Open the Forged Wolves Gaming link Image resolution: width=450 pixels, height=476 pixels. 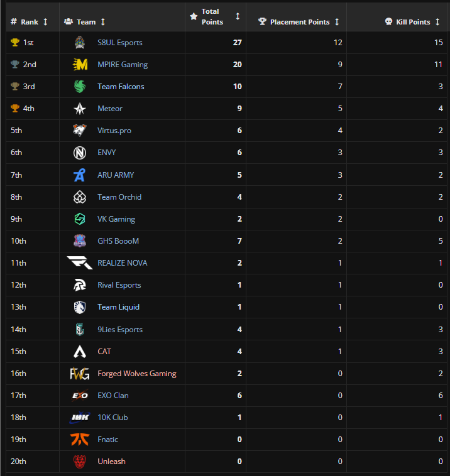click(137, 374)
